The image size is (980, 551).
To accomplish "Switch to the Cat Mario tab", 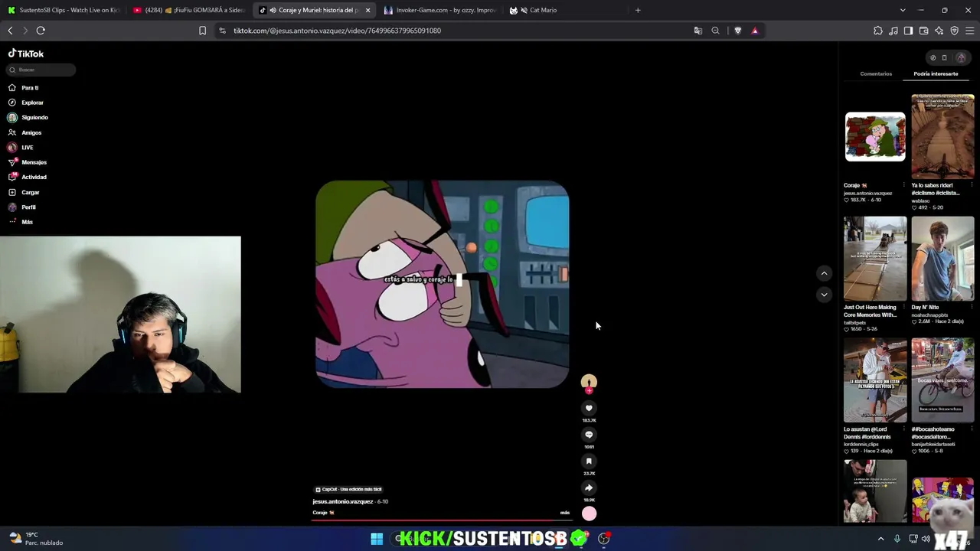I will click(x=565, y=10).
